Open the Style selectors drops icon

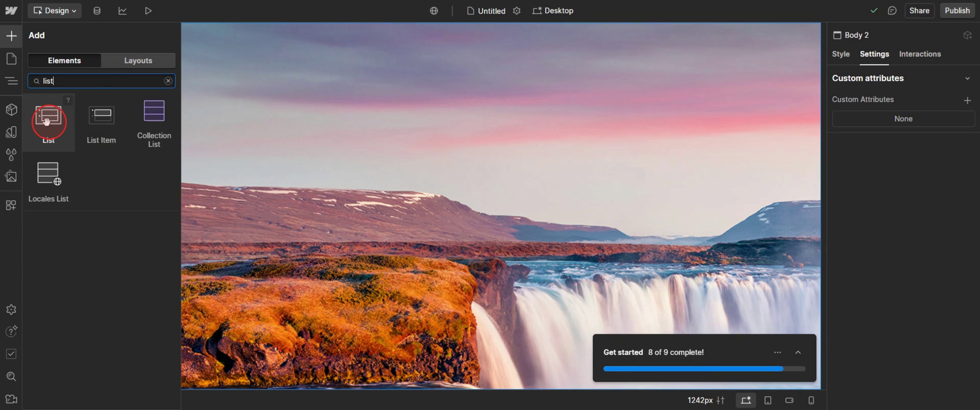tap(11, 154)
